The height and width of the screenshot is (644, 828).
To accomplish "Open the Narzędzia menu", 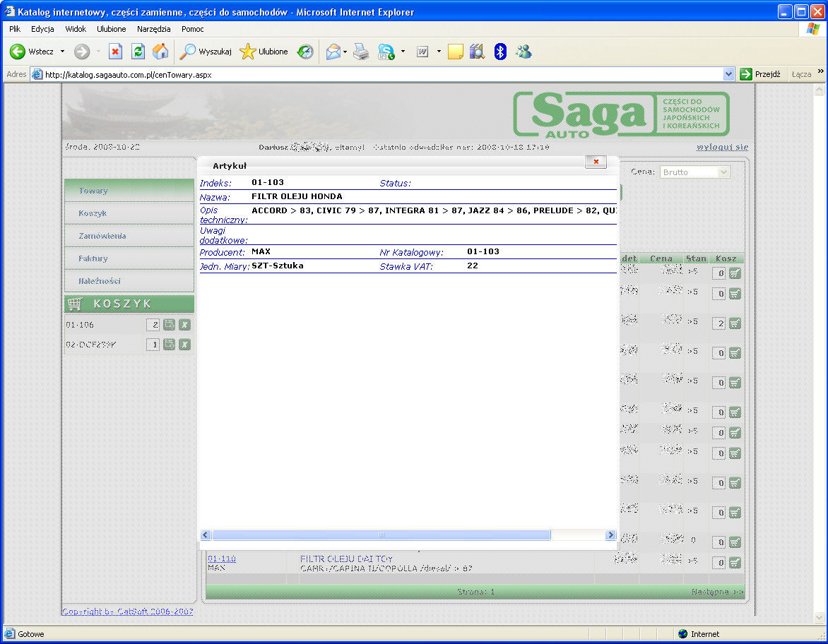I will coord(154,29).
